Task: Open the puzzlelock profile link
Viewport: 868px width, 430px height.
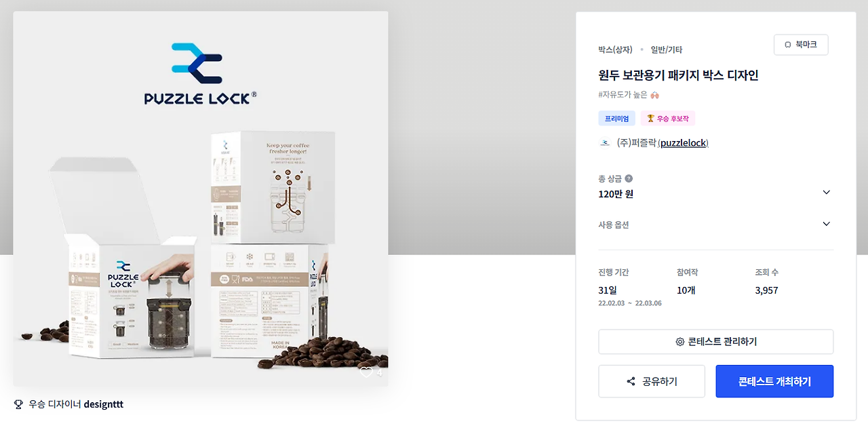Action: coord(683,143)
